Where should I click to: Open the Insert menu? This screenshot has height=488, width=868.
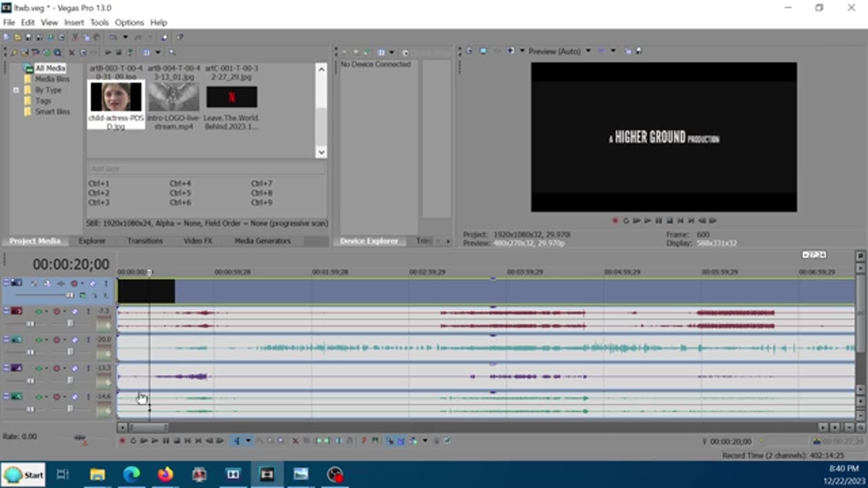pos(74,22)
